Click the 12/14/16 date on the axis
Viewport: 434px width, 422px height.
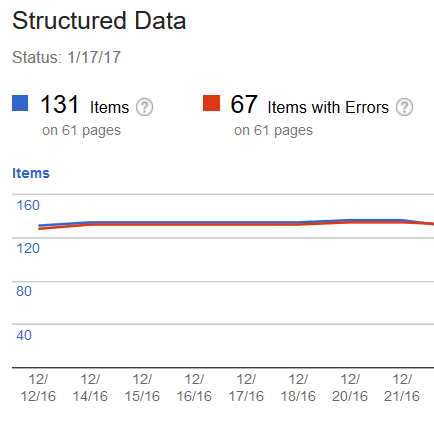pyautogui.click(x=90, y=388)
